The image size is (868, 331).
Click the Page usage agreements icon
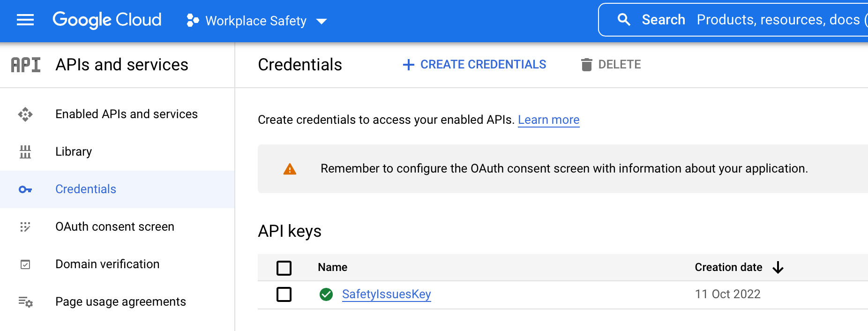tap(25, 302)
